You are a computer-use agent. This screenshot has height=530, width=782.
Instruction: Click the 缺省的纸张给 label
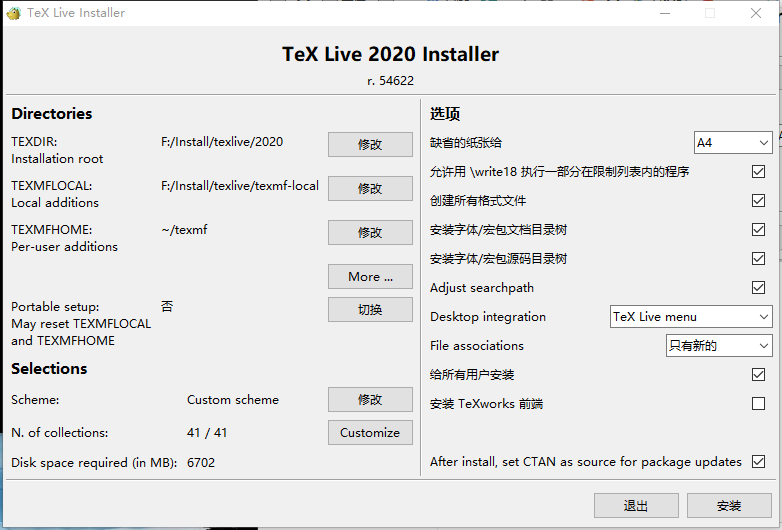(x=466, y=143)
